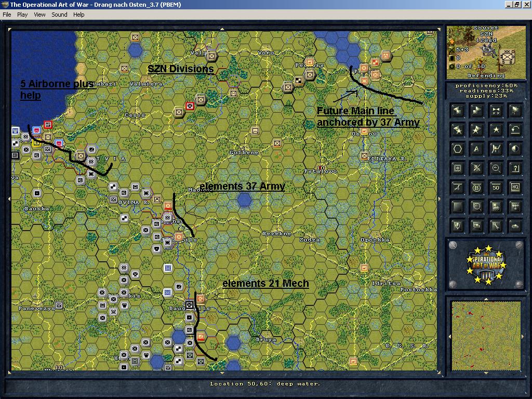Click the readiness:33% readout

coord(486,90)
